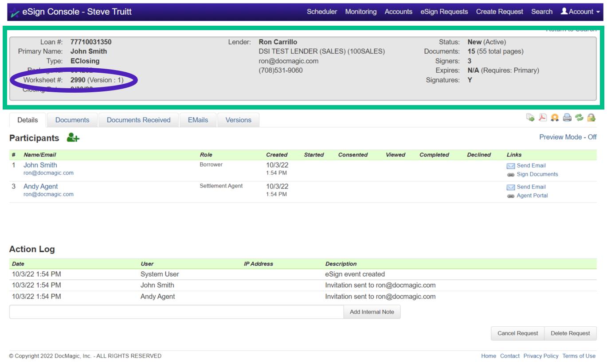Open the Terms of Use footer link
This screenshot has height=364, width=607.
point(579,356)
